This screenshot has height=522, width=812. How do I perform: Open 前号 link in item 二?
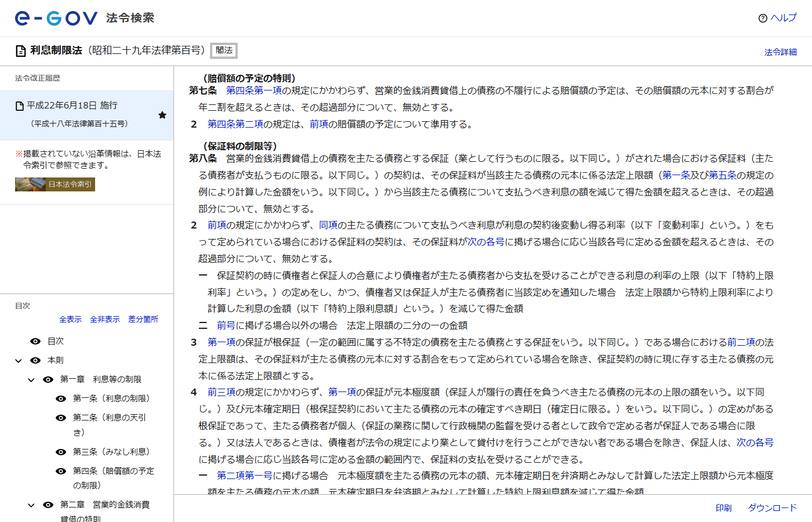[x=226, y=325]
